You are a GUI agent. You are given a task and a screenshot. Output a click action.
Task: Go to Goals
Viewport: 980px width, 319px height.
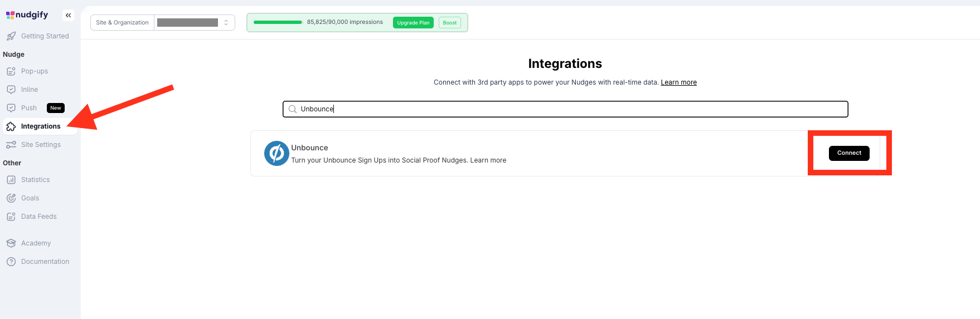(30, 198)
